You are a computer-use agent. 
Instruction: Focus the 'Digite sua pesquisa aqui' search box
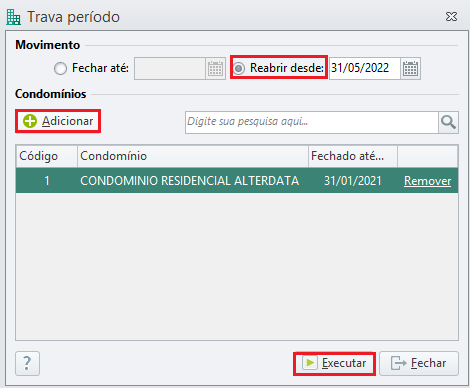tap(312, 122)
